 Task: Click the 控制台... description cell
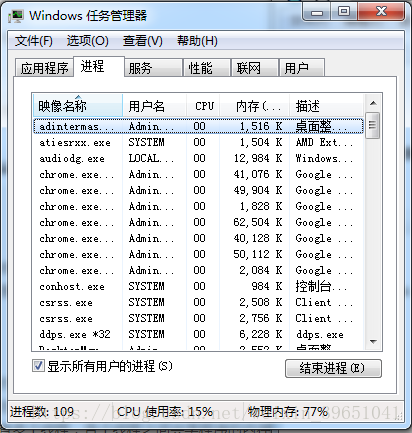[x=321, y=286]
